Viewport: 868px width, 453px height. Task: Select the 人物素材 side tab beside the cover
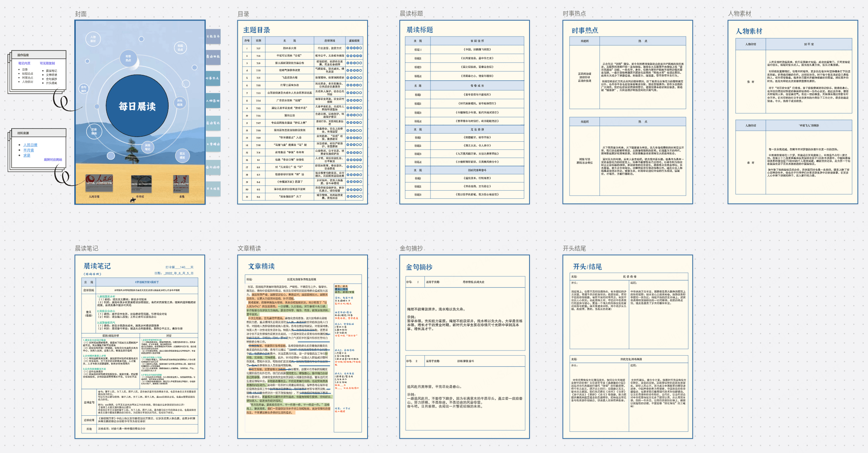pyautogui.click(x=213, y=101)
